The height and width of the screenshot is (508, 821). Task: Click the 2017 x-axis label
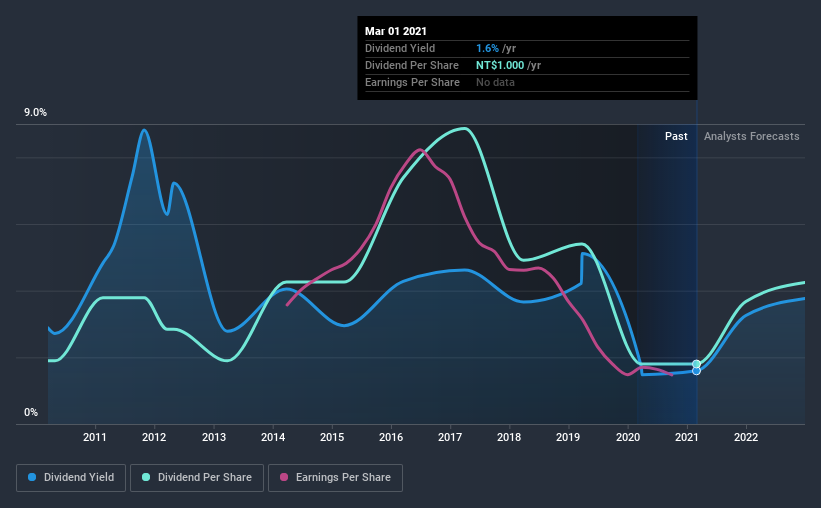coord(450,437)
